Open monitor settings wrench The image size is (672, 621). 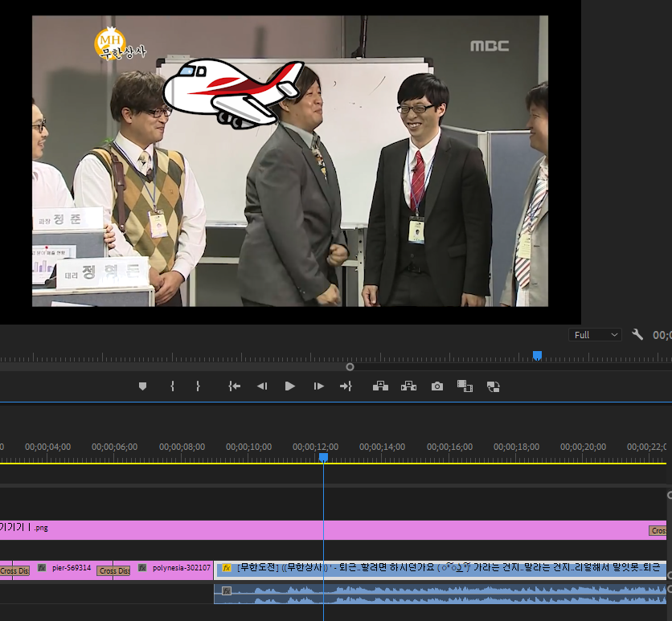click(637, 334)
